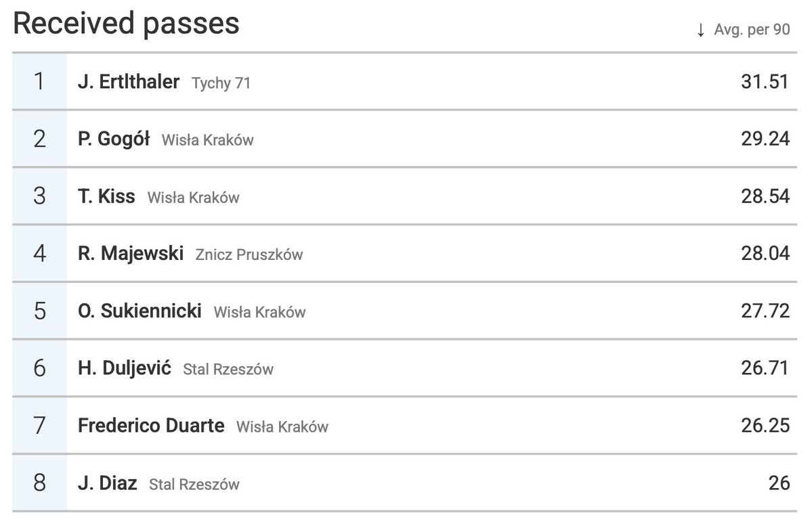Open J. Ertlthaler player profile
Screen dimensions: 812x530
(x=129, y=82)
